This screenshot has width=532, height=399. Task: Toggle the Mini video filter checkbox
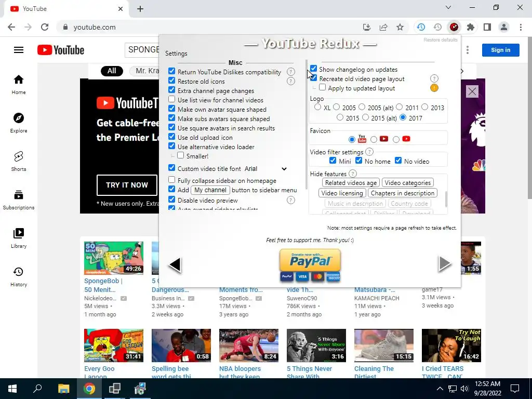(333, 161)
